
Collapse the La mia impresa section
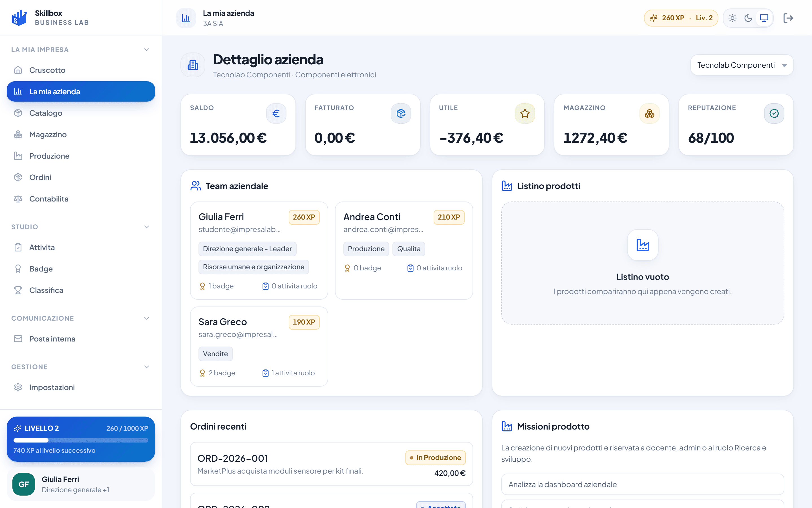[x=147, y=50]
